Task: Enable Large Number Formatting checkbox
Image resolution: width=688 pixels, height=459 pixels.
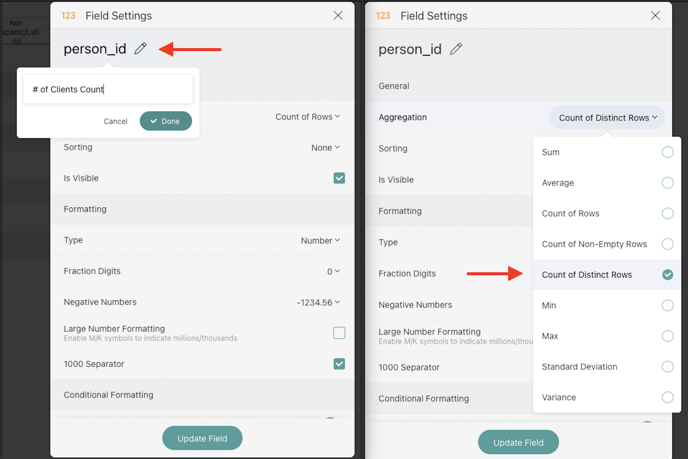Action: (x=339, y=333)
